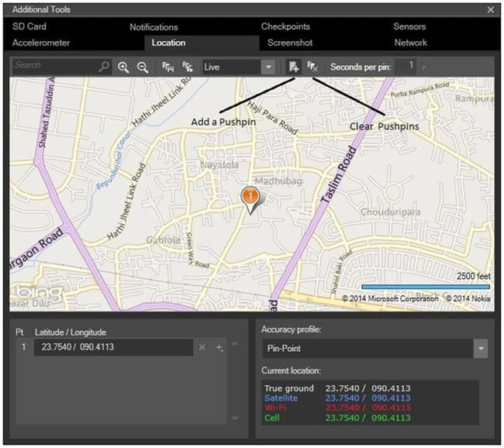Click the Madhubag area label on map
The height and width of the screenshot is (448, 504).
pos(278,181)
